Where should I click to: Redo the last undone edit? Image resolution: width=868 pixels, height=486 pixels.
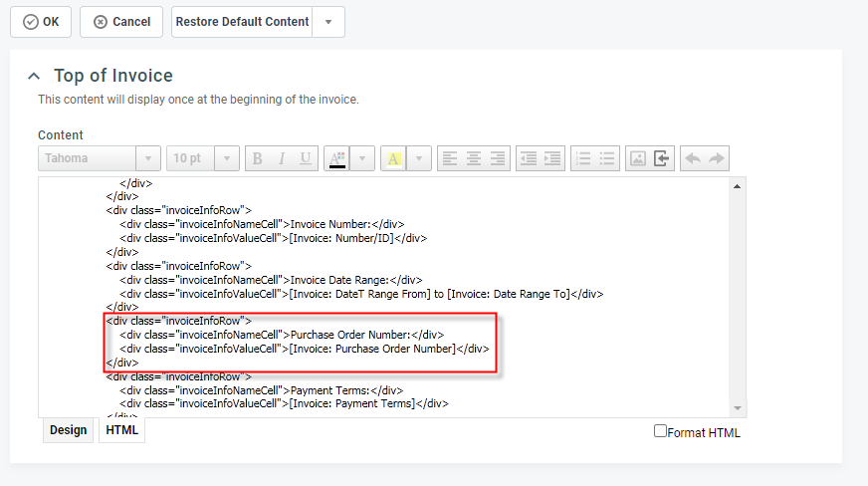[x=717, y=158]
